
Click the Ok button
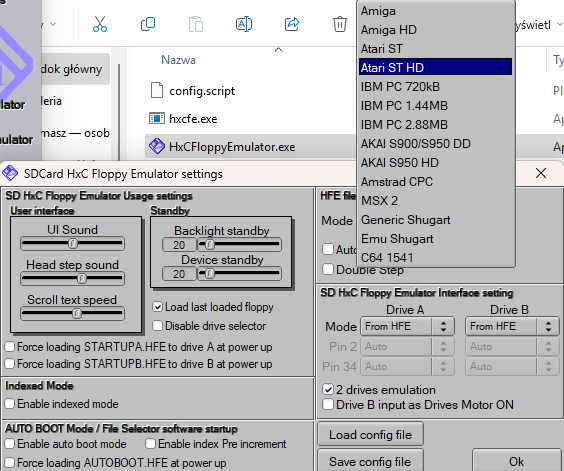pyautogui.click(x=516, y=461)
